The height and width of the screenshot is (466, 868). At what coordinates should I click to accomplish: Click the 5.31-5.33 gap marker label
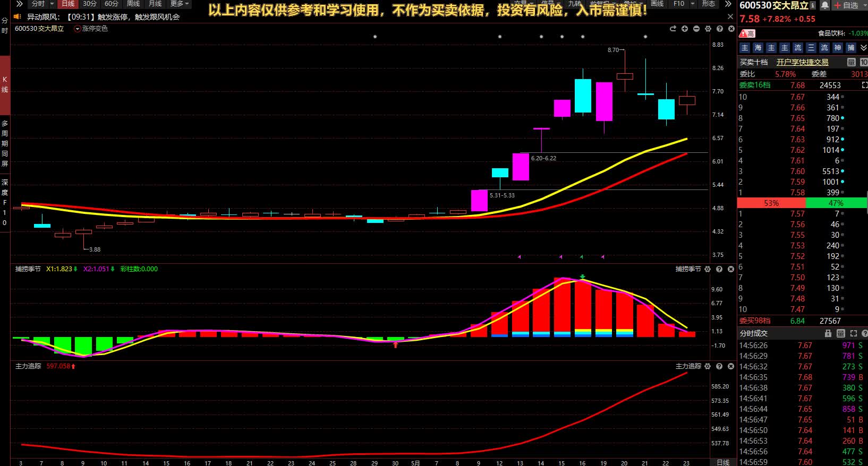click(x=502, y=195)
